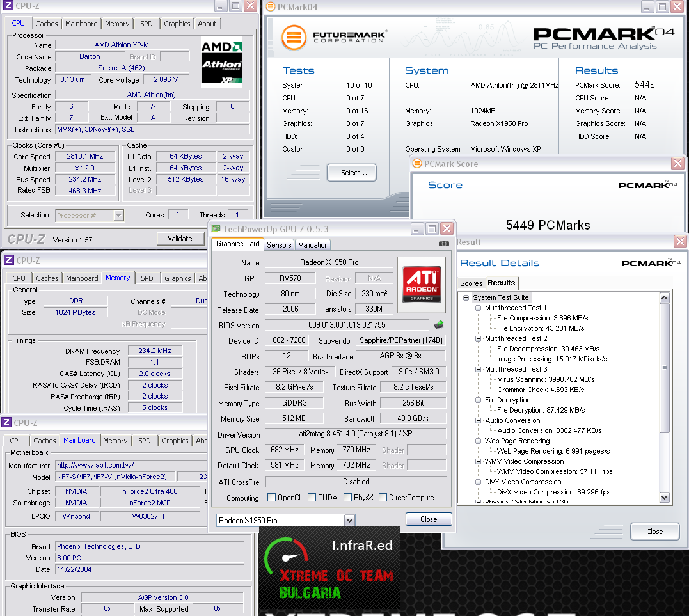Switch to Scores tab in Result Details
Screen dimensions: 689x616
coord(471,283)
